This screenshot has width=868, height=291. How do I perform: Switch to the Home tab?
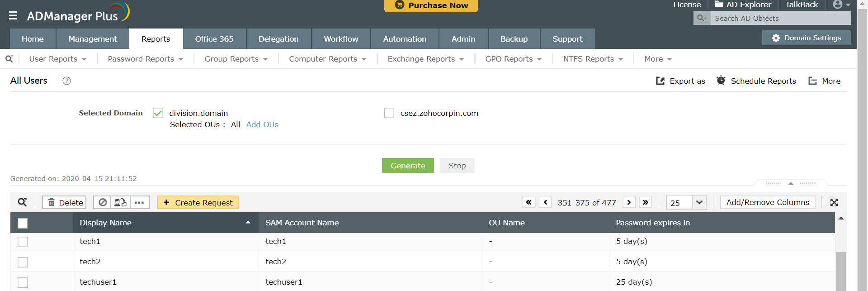[x=33, y=39]
